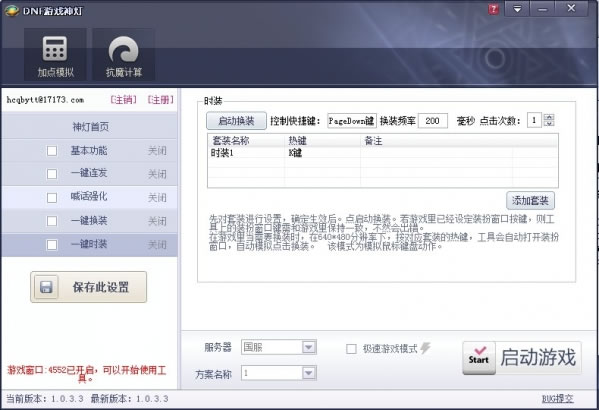Viewport: 599px width, 410px height.
Task: Expand the 服务器 server dropdown
Action: [x=309, y=347]
